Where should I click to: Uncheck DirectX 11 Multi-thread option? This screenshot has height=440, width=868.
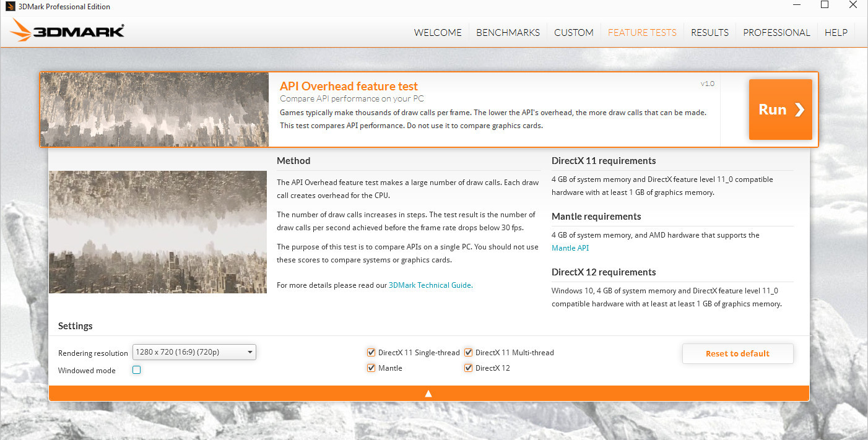469,353
